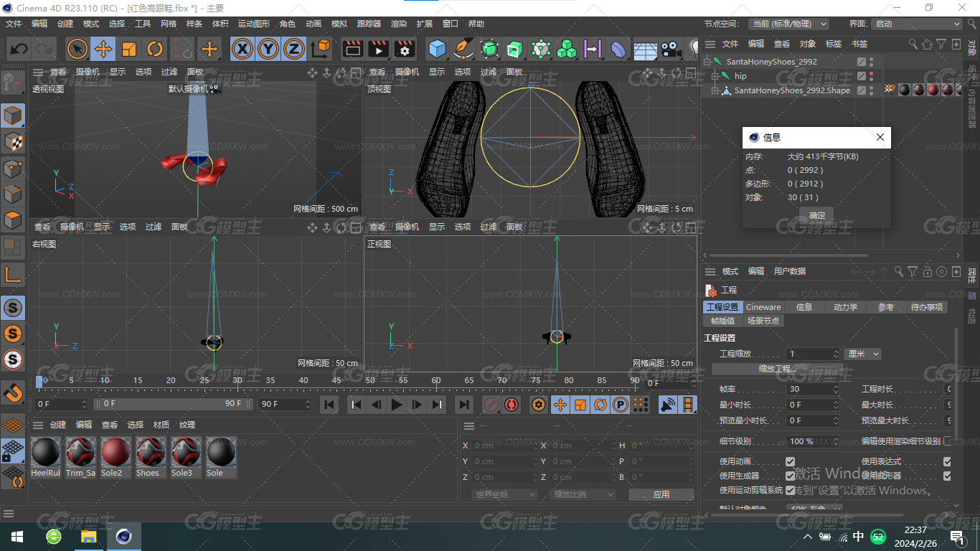Select the Live Selection tool
The height and width of the screenshot is (551, 980).
click(77, 49)
